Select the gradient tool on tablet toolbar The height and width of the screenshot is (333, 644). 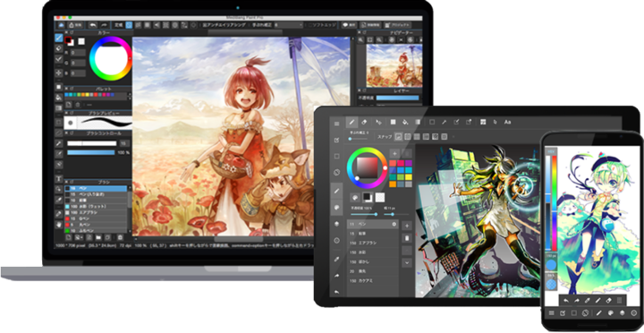pos(418,122)
